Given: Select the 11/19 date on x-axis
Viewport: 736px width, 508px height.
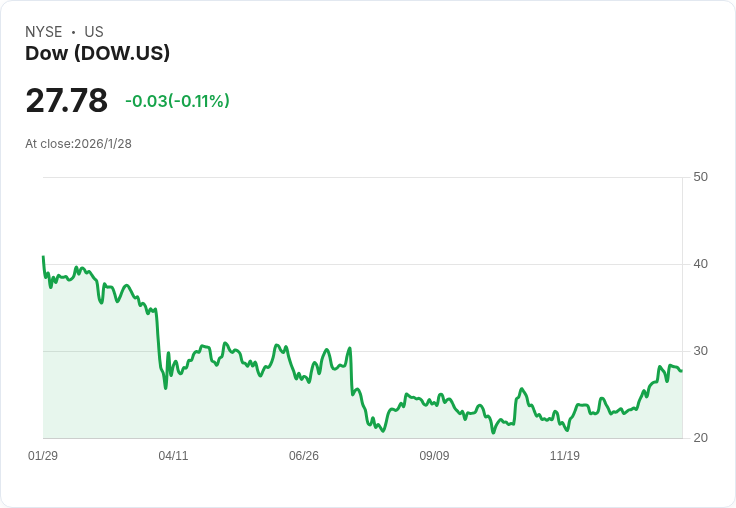Looking at the screenshot, I should click(x=565, y=456).
